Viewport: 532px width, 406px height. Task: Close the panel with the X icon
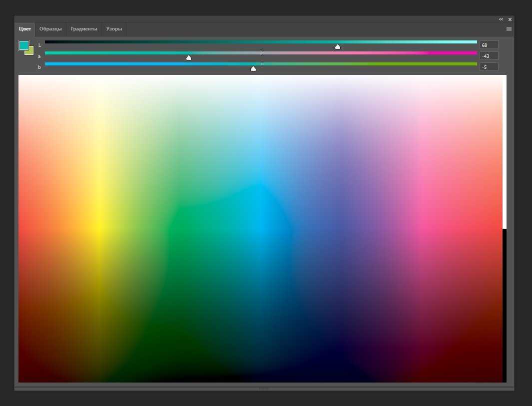pos(510,19)
